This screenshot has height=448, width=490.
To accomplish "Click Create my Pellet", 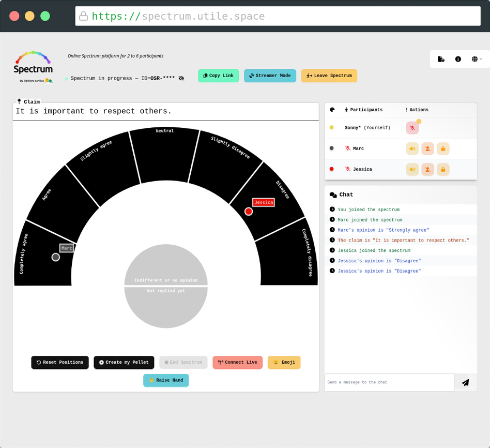I will pos(124,362).
